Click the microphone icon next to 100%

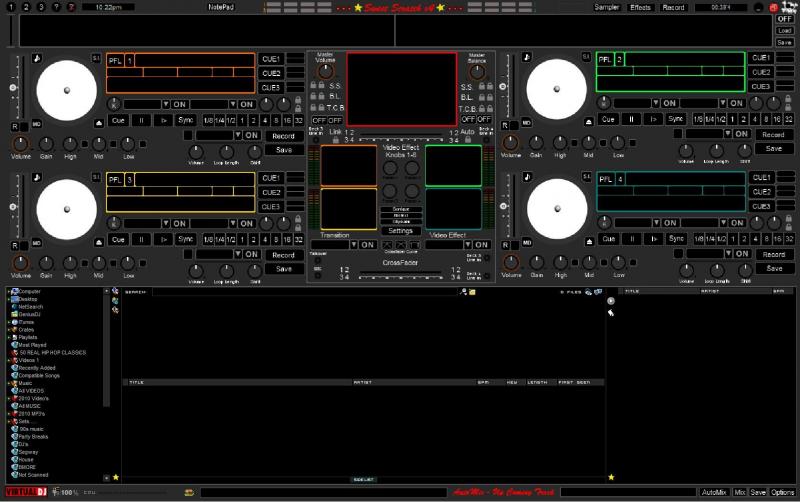click(55, 492)
